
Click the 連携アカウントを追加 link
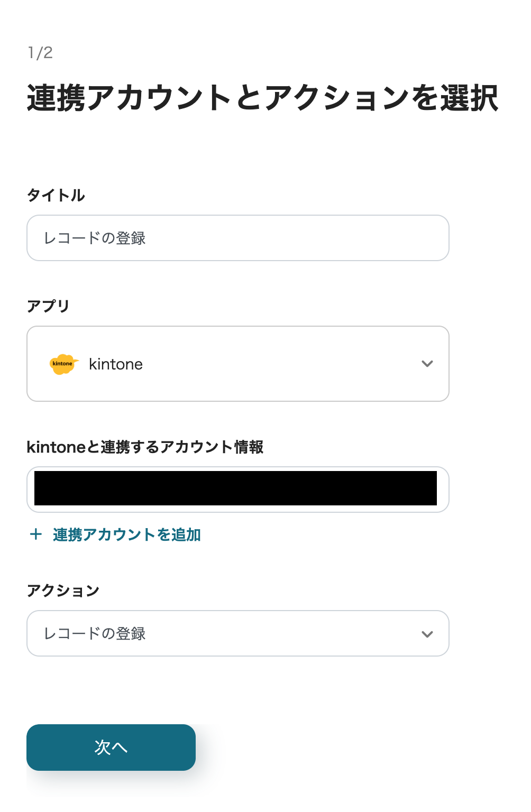pyautogui.click(x=126, y=534)
